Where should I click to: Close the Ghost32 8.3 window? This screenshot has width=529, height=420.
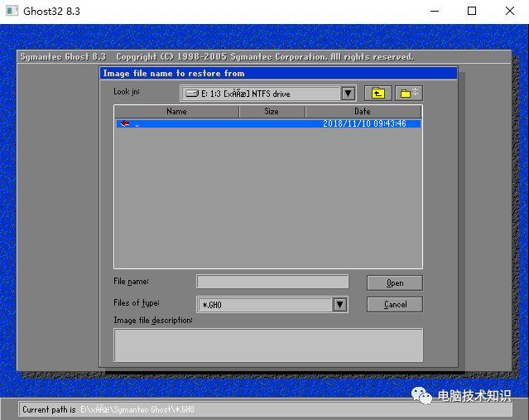pyautogui.click(x=510, y=11)
